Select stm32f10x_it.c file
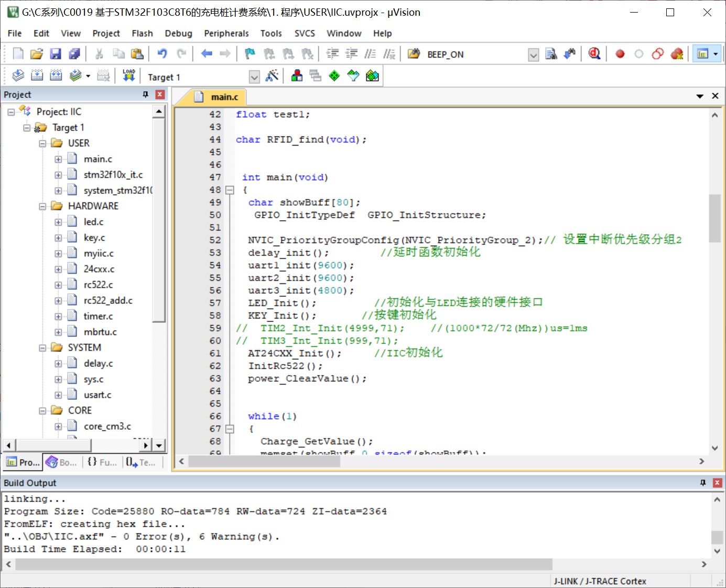Image resolution: width=726 pixels, height=588 pixels. coord(113,175)
